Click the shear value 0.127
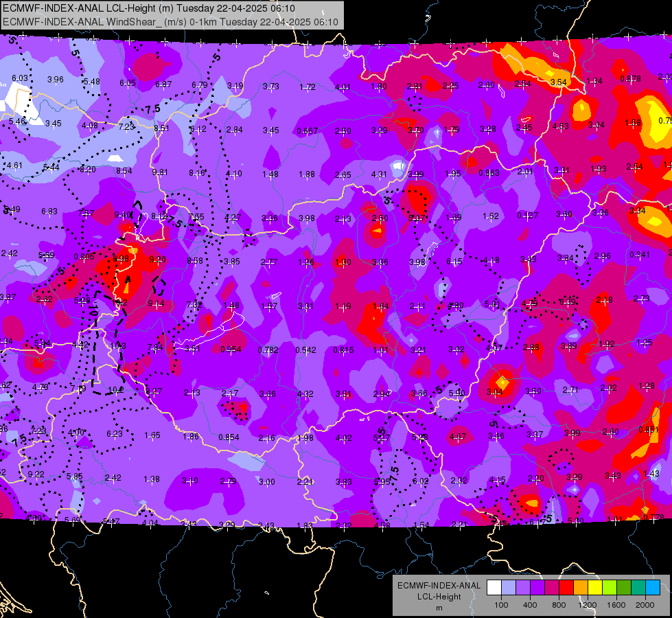This screenshot has width=672, height=618. [528, 216]
